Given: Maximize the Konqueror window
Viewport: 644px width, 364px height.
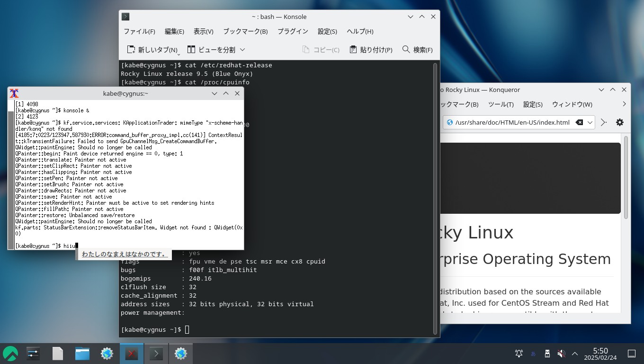Looking at the screenshot, I should pos(613,90).
